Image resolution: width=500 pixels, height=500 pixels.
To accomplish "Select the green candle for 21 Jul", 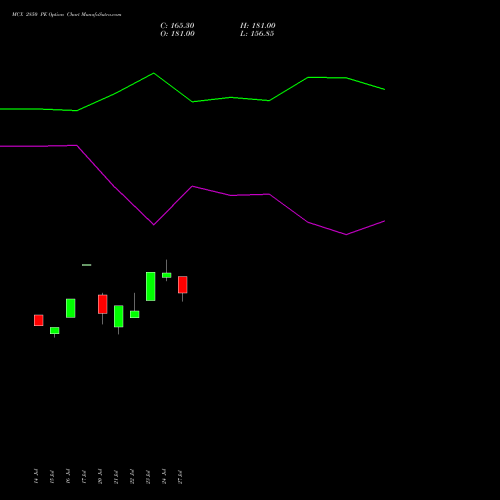I will click(x=119, y=316).
